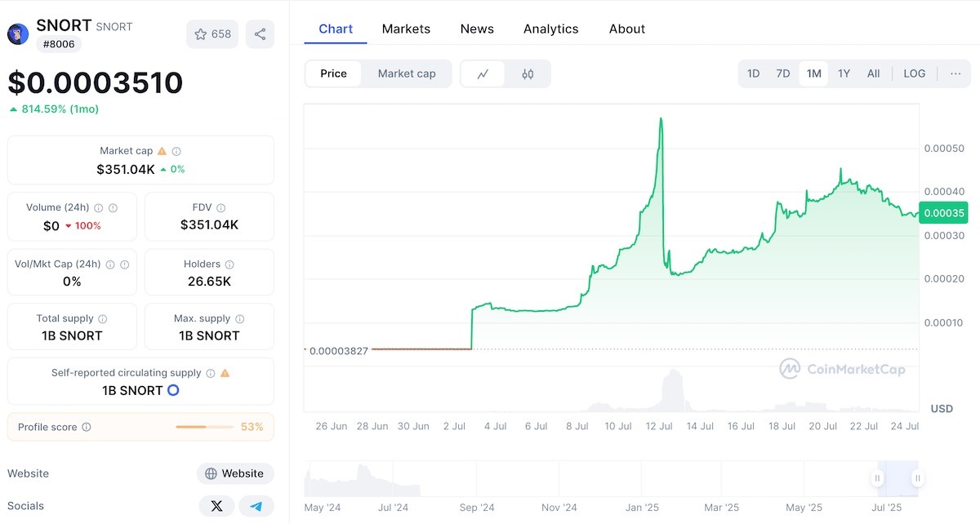Image resolution: width=980 pixels, height=524 pixels.
Task: Click the 26.65K Holders value
Action: click(x=209, y=281)
